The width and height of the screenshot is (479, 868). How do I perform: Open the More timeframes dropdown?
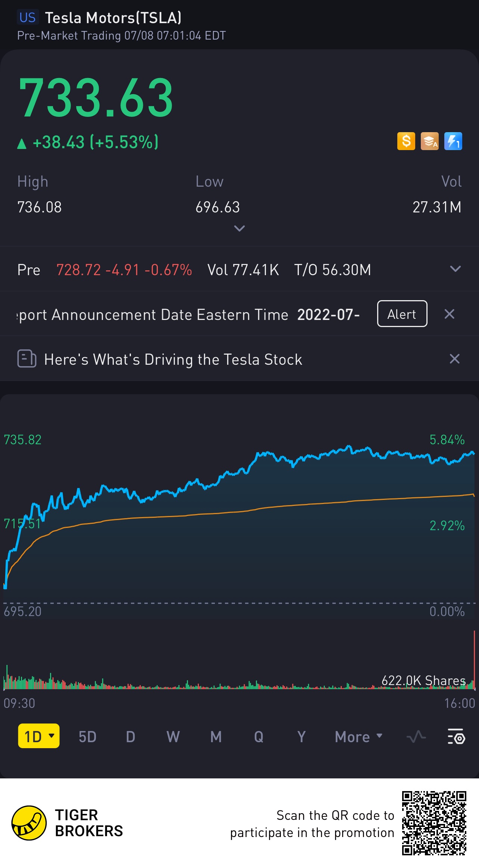click(x=358, y=737)
